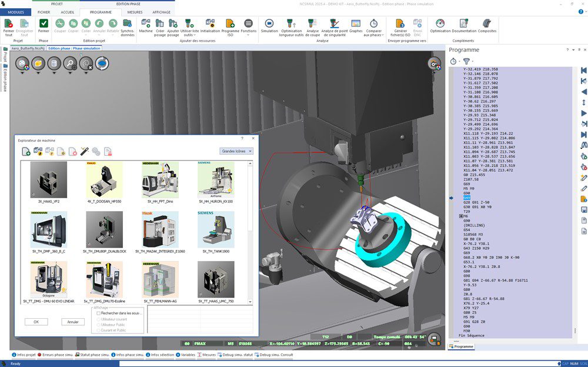The height and width of the screenshot is (367, 588).
Task: Click the Graphes icon
Action: (356, 24)
